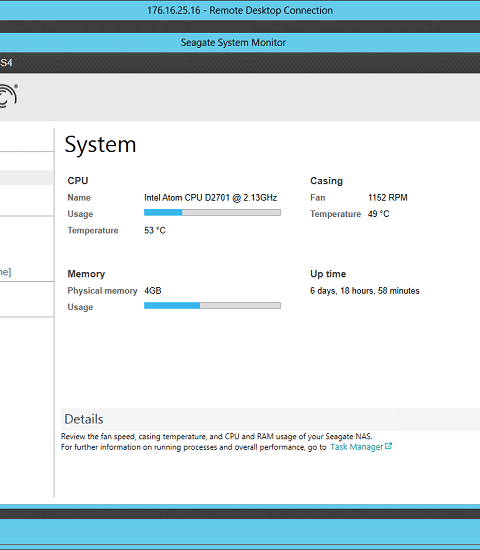Select the System heading
The image size is (480, 550).
[x=100, y=145]
